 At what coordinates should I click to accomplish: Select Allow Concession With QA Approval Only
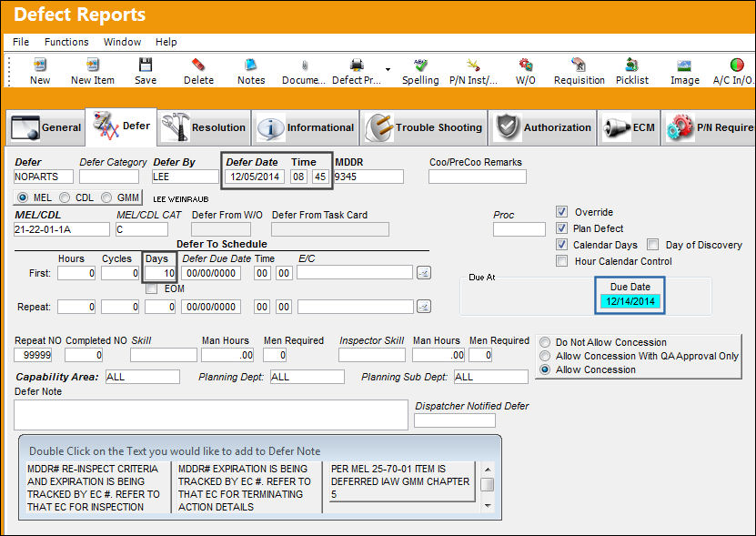click(545, 356)
